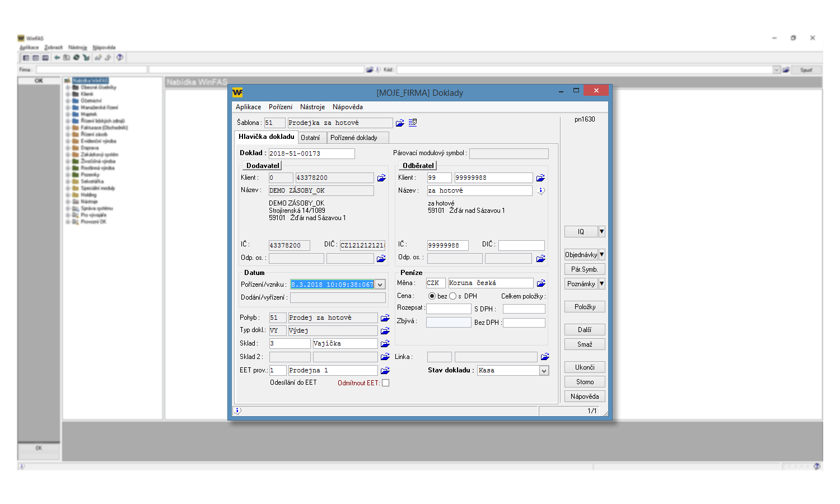Click the Položky button
This screenshot has width=840, height=504.
click(585, 307)
